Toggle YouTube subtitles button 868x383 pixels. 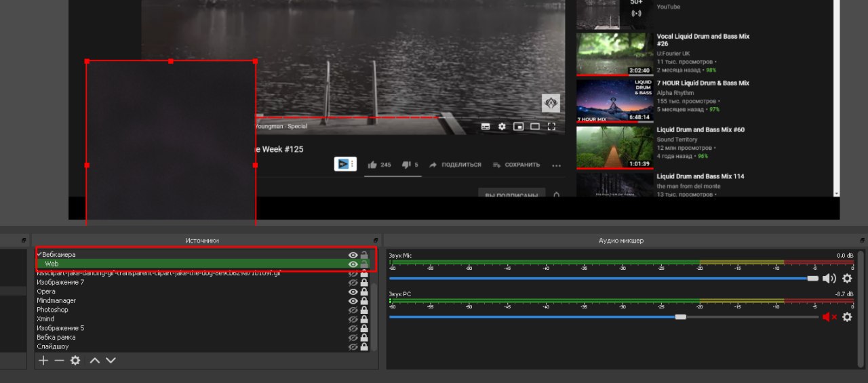tap(486, 126)
